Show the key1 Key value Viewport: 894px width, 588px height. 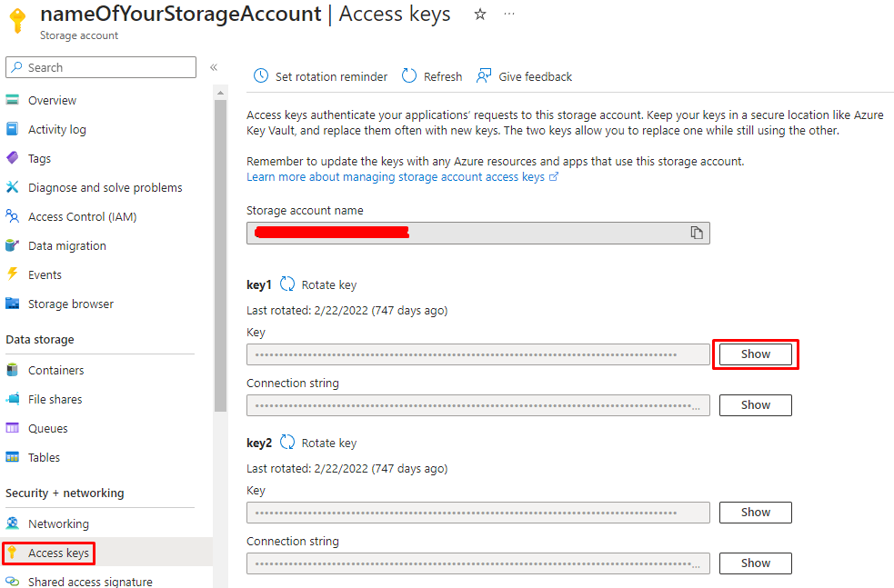[756, 354]
